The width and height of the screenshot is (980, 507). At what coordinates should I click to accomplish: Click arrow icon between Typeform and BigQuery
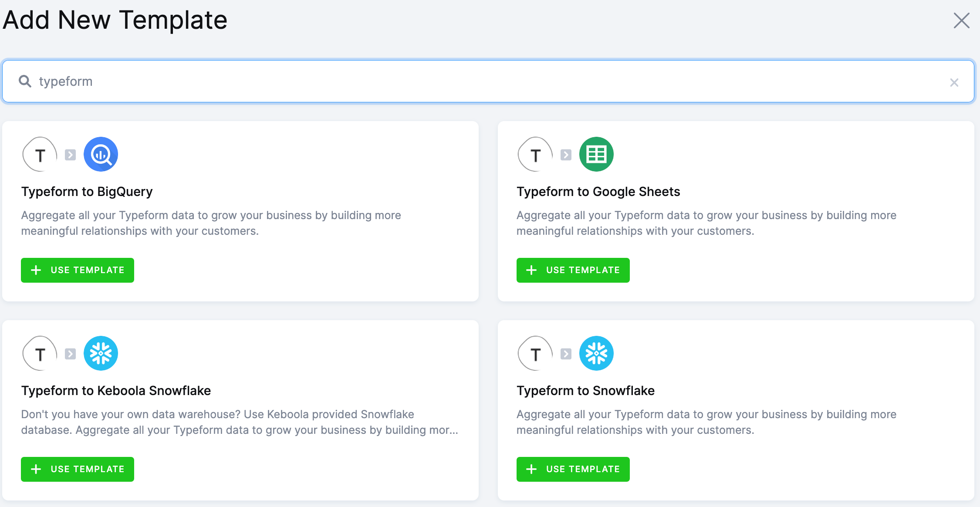[x=70, y=155]
